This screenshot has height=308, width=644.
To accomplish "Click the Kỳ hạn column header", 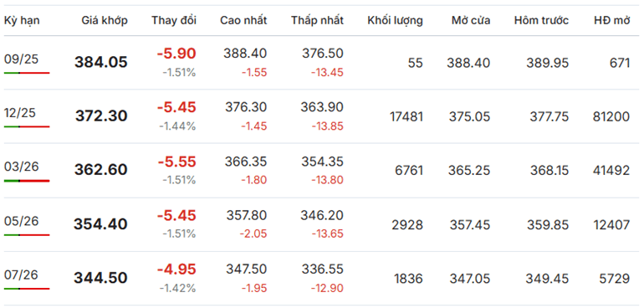I will pos(22,21).
